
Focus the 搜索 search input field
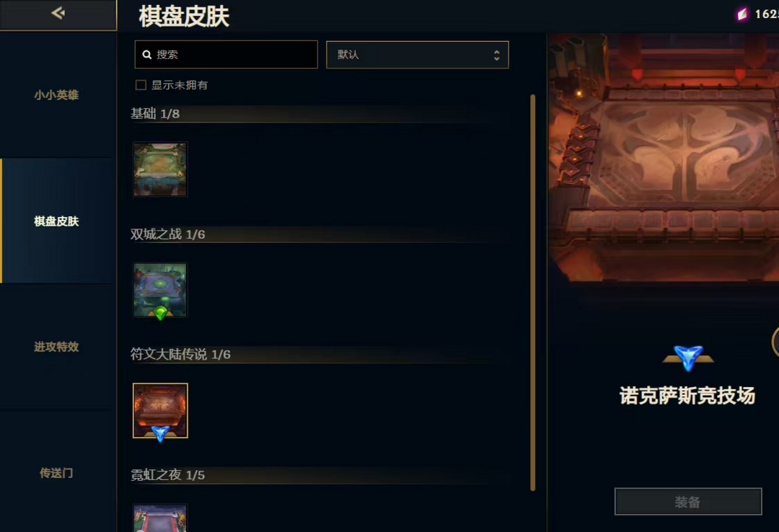point(226,55)
